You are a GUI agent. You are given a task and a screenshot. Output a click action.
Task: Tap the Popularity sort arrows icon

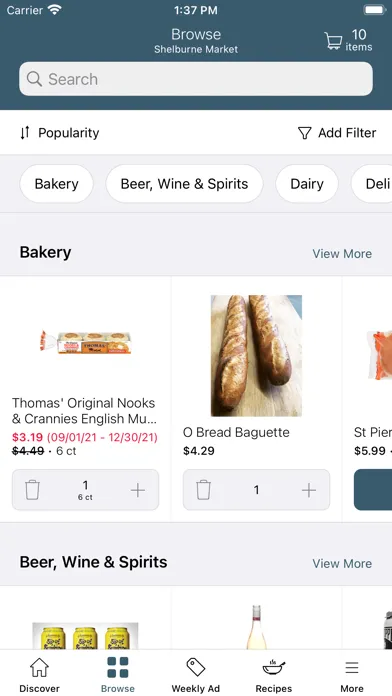point(25,133)
